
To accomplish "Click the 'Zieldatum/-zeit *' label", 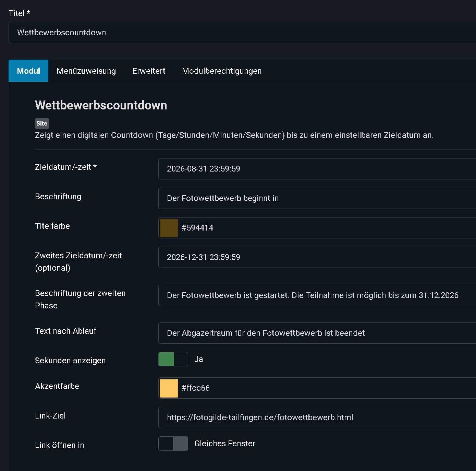I will point(66,167).
